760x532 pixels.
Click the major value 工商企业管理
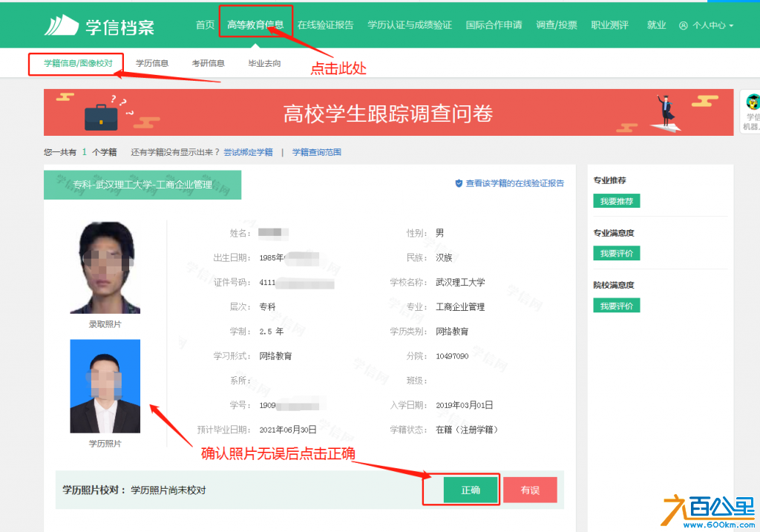pyautogui.click(x=460, y=306)
